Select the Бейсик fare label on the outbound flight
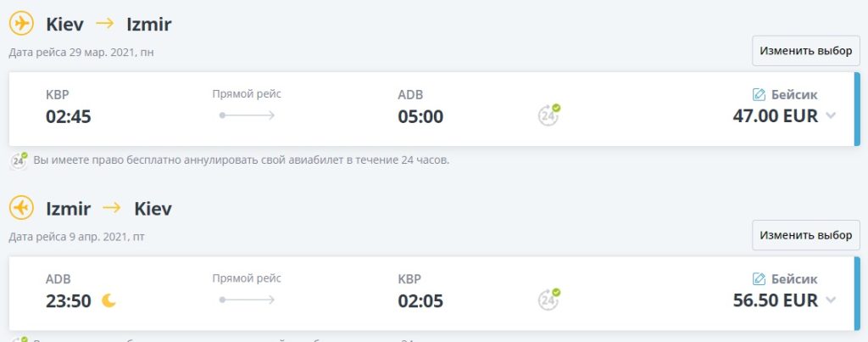868x342 pixels. [794, 95]
